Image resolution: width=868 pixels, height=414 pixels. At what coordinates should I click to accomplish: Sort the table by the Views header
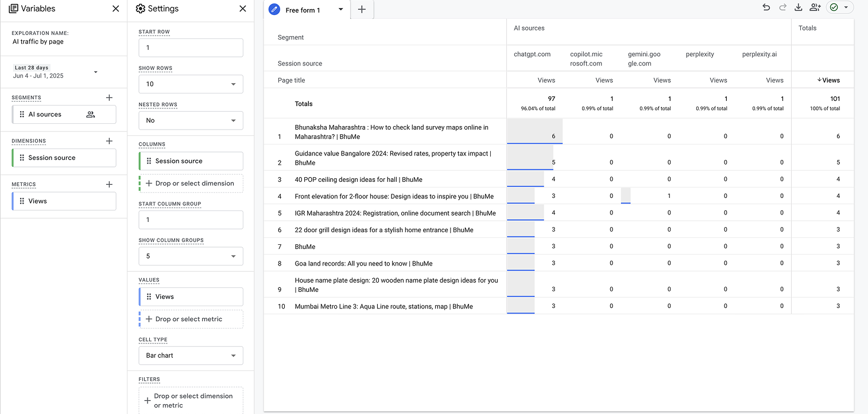point(830,80)
